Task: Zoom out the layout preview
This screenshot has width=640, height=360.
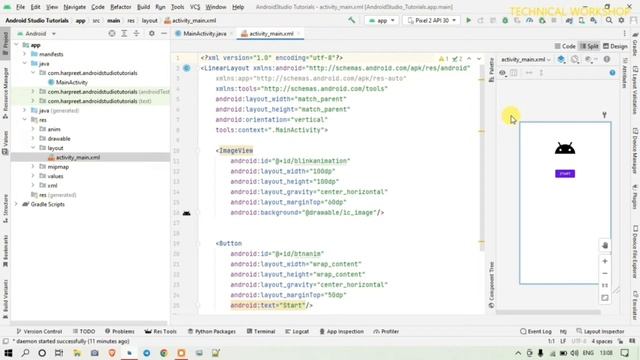Action: click(x=605, y=273)
